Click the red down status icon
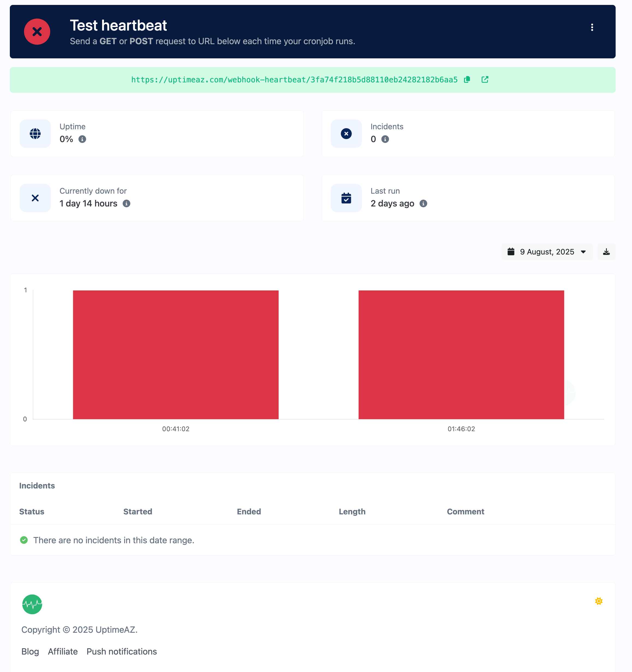 37,32
